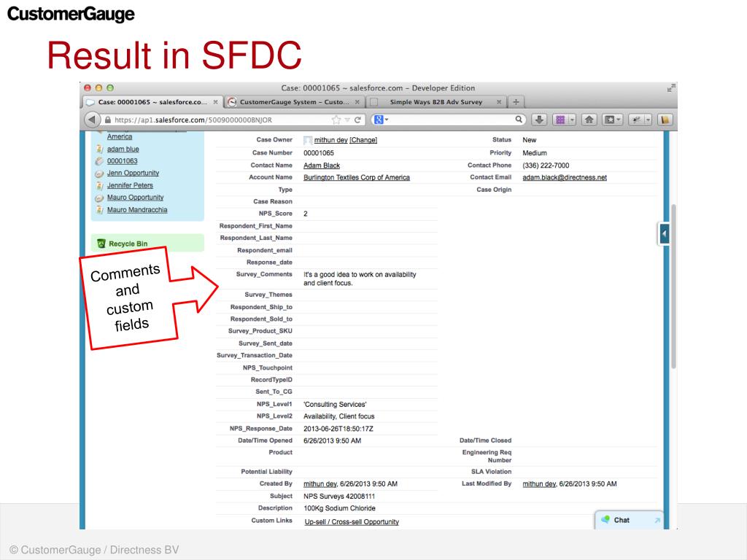The height and width of the screenshot is (560, 747).
Task: Click the [Change] case owner link
Action: click(363, 140)
